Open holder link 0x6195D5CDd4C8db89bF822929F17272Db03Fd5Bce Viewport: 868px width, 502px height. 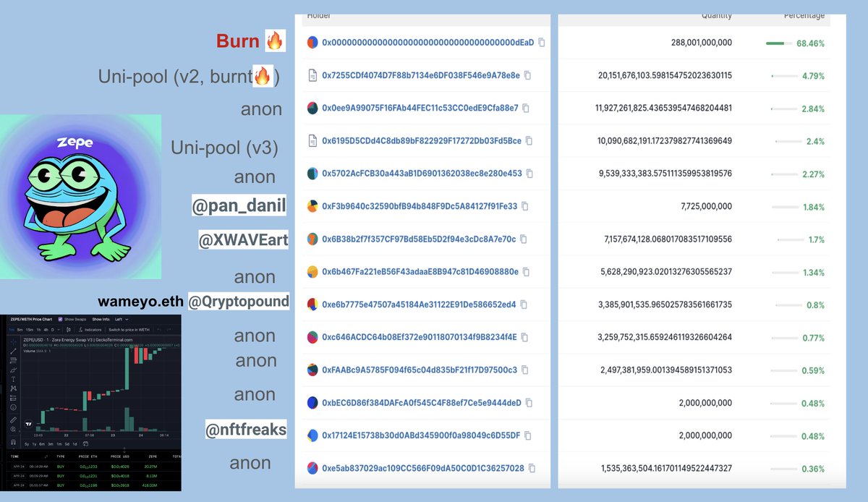click(422, 141)
